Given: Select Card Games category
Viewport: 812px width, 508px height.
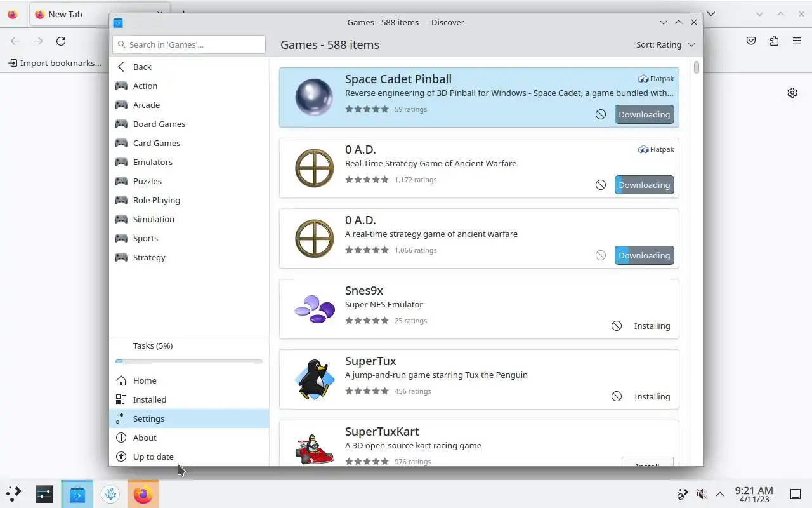Looking at the screenshot, I should (189, 143).
